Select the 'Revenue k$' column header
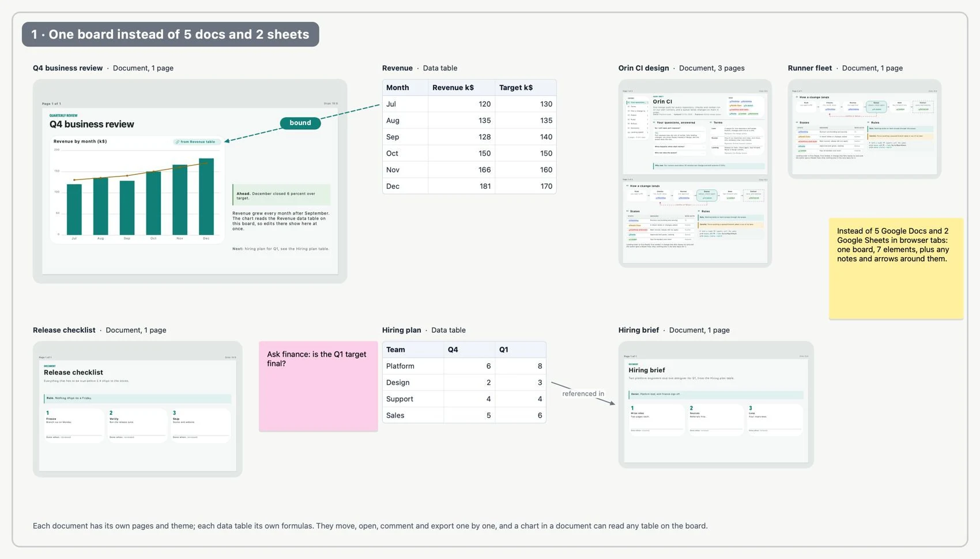 tap(462, 88)
